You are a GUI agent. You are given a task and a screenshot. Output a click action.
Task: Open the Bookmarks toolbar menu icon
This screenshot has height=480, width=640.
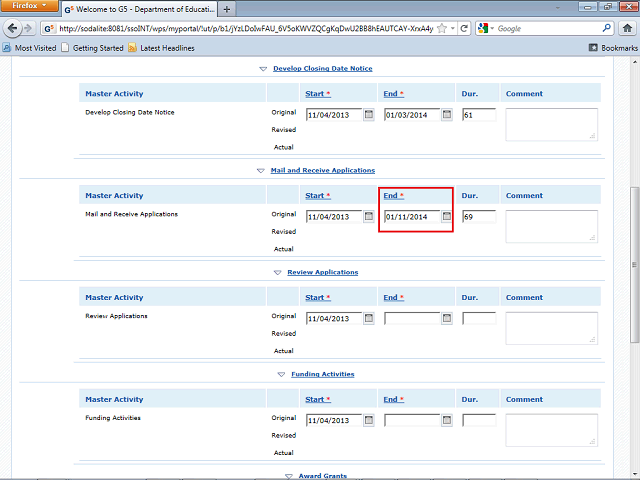tap(593, 48)
